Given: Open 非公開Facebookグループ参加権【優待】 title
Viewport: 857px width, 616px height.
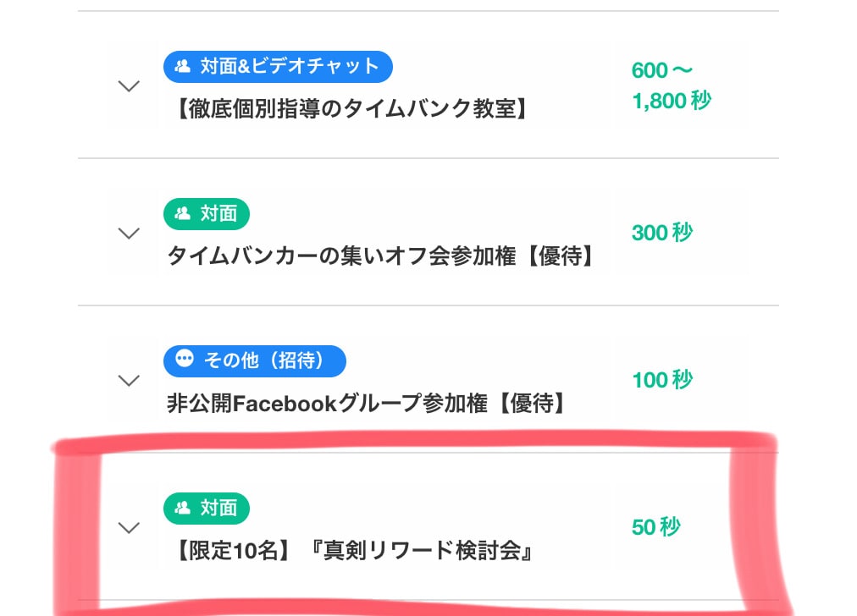Looking at the screenshot, I should [x=366, y=403].
